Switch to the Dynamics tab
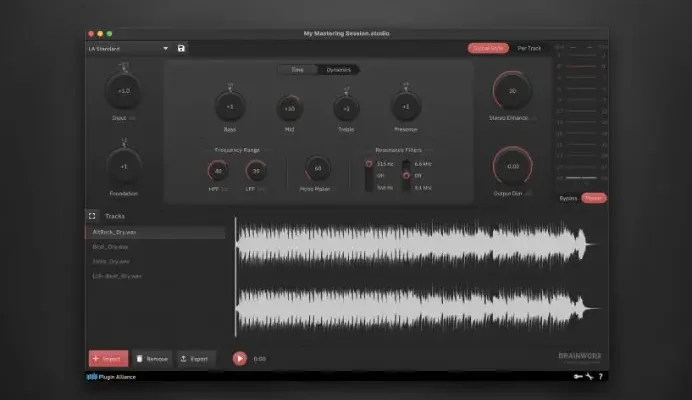Viewport: 692px width, 400px height. point(339,70)
